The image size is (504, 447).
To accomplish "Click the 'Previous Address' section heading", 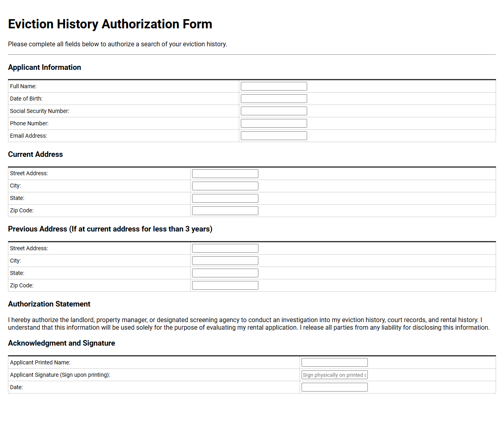I will pyautogui.click(x=110, y=229).
